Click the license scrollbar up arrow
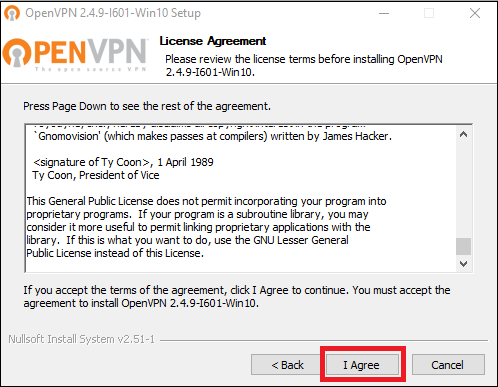Screen dimensions: 498x387 point(463,134)
